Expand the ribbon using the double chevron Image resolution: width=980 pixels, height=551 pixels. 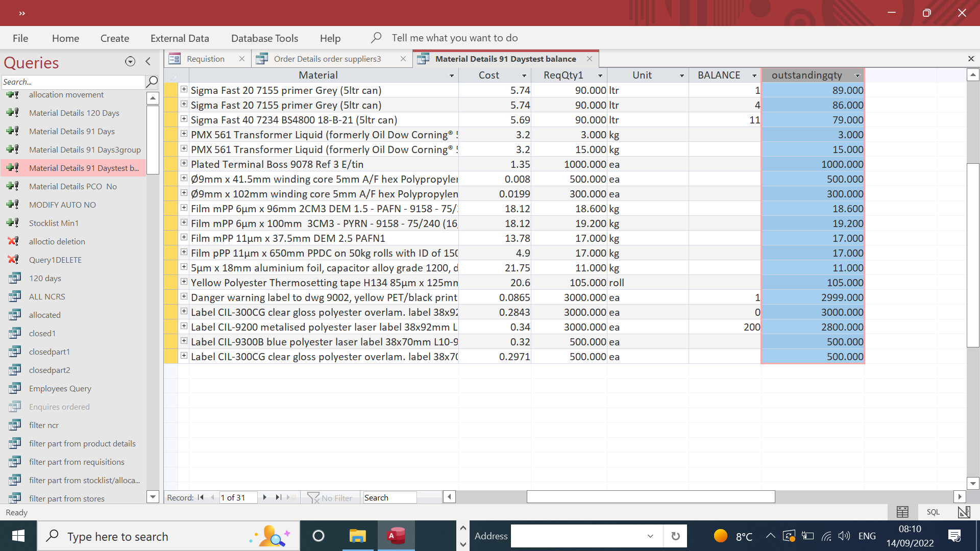[21, 13]
